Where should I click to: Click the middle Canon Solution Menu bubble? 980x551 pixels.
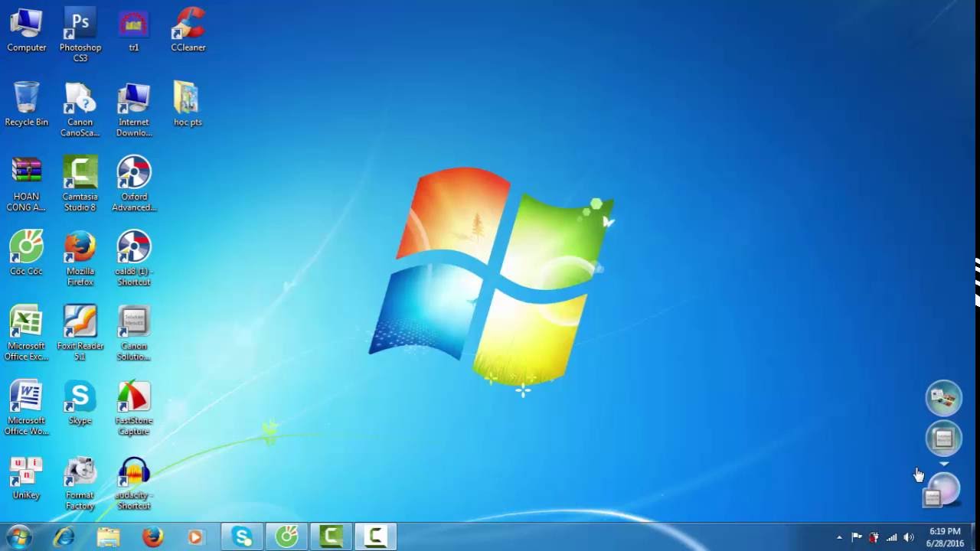pyautogui.click(x=943, y=439)
